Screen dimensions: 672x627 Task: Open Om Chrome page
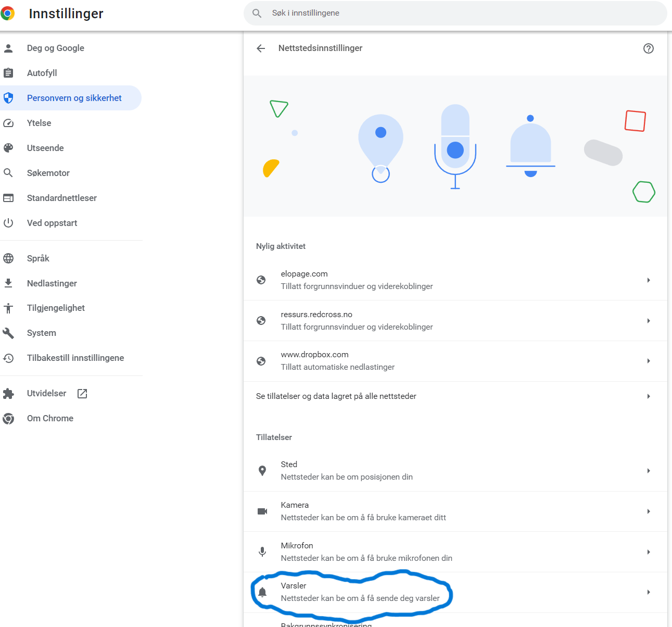[50, 418]
